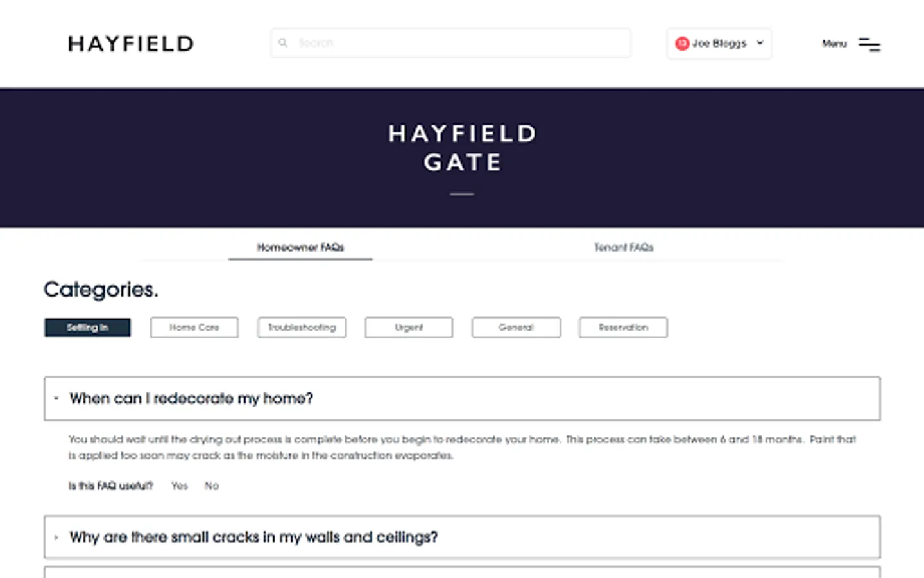Collapse 'When can I redecorate' arrow
The width and height of the screenshot is (924, 578).
pos(56,399)
